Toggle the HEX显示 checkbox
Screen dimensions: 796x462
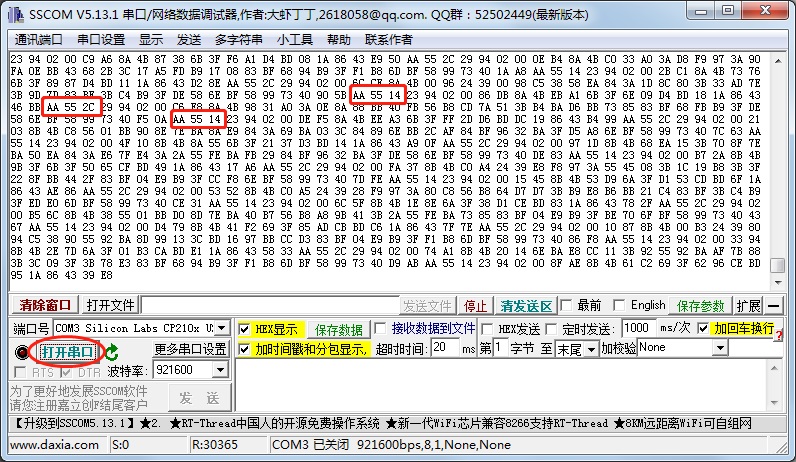click(246, 329)
